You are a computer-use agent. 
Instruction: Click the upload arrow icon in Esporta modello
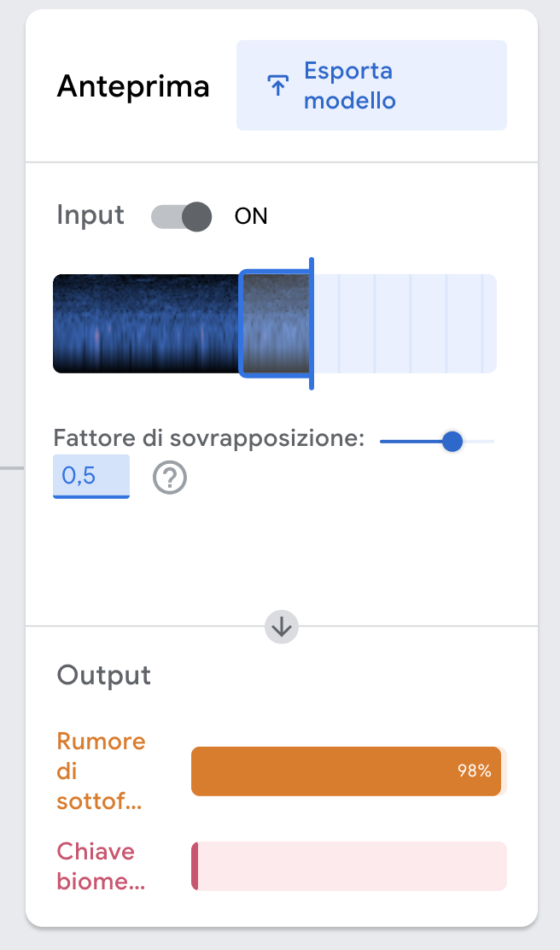tap(277, 85)
